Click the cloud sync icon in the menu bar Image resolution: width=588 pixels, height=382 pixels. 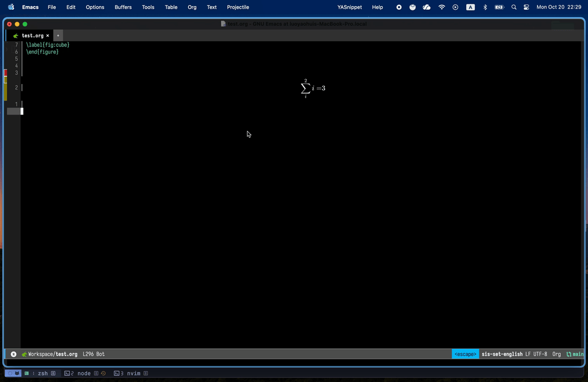click(426, 7)
